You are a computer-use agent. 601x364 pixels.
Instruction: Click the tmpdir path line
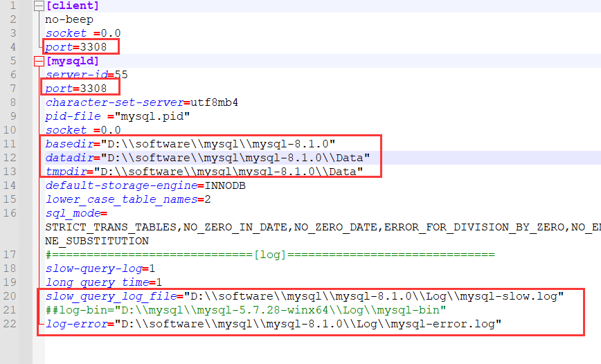204,172
